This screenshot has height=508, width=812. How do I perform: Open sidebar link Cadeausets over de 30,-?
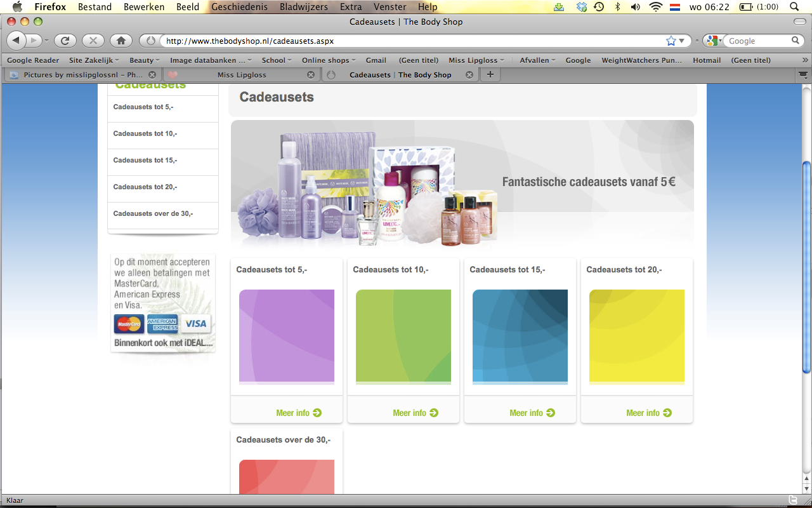[153, 213]
